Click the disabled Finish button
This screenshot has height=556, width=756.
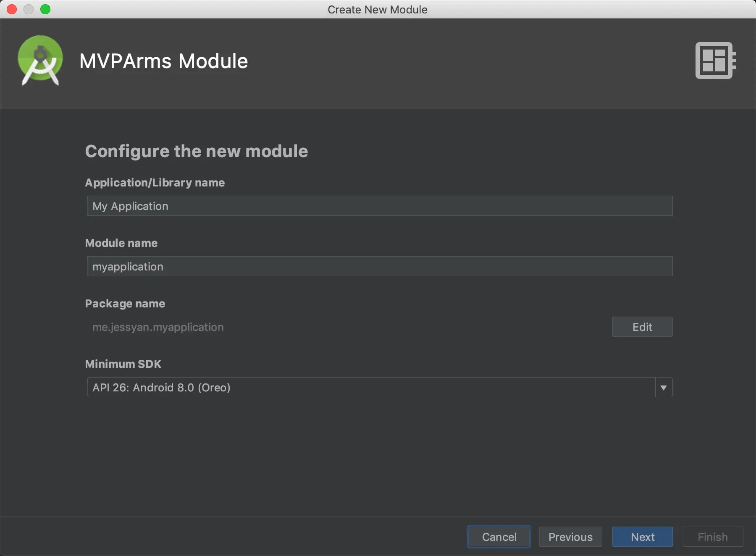pos(713,537)
